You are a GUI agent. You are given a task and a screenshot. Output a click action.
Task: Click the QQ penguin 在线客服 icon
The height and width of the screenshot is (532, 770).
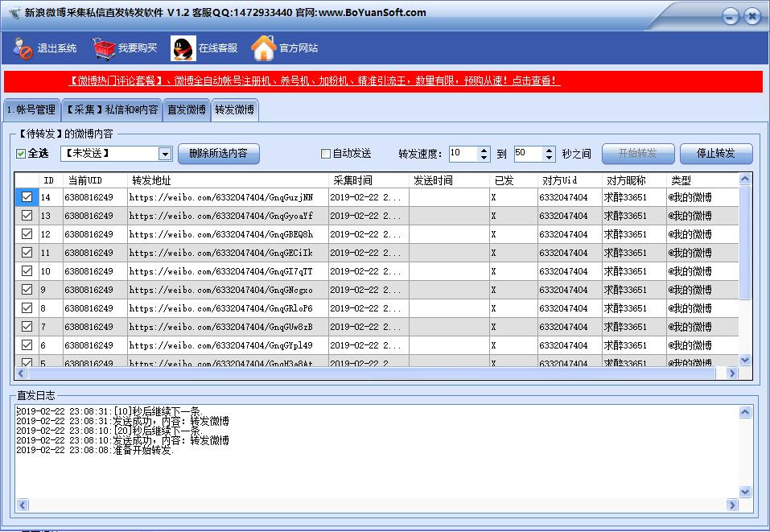(x=183, y=48)
